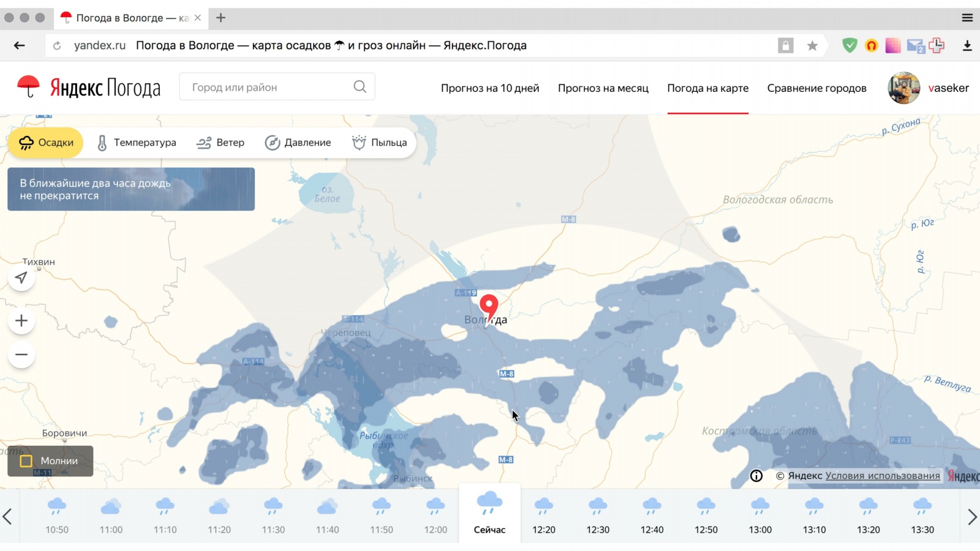Open the red cross extension icon
The height and width of the screenshot is (551, 980).
pyautogui.click(x=937, y=45)
